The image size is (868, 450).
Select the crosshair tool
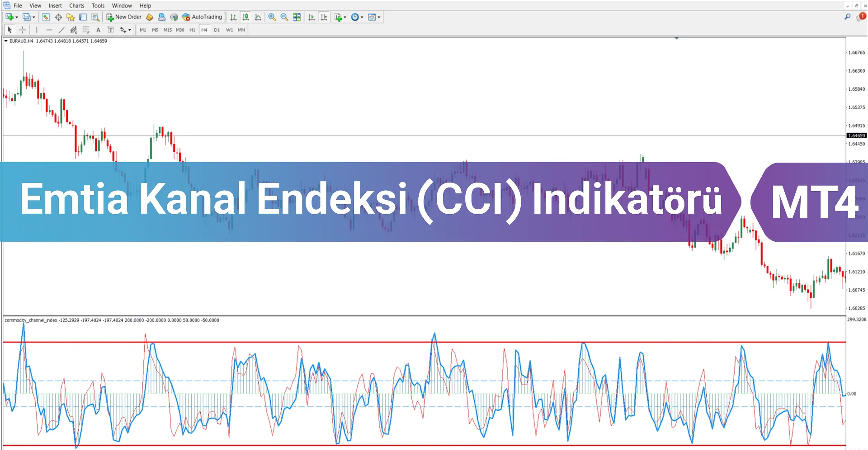[22, 30]
